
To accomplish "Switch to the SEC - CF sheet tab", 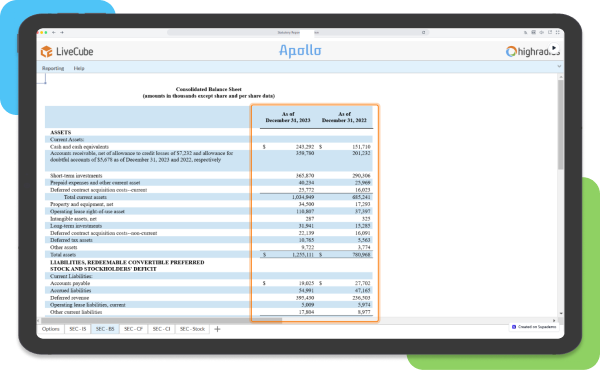I will pyautogui.click(x=133, y=329).
